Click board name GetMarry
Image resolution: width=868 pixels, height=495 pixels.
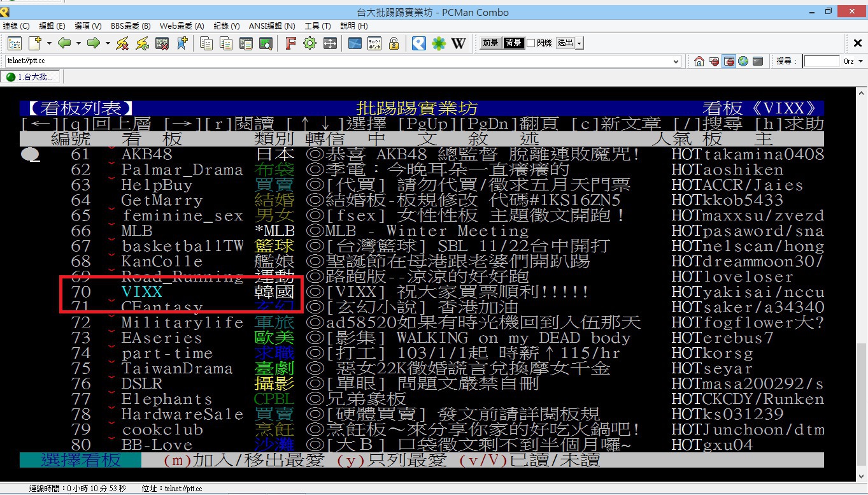[x=162, y=201]
